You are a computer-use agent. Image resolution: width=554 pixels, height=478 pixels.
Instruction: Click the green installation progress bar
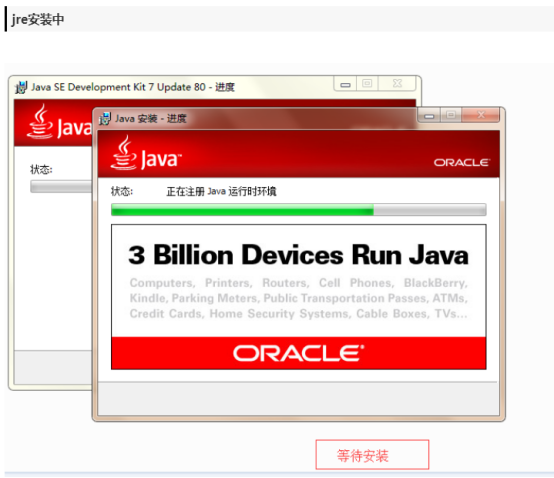pos(299,210)
